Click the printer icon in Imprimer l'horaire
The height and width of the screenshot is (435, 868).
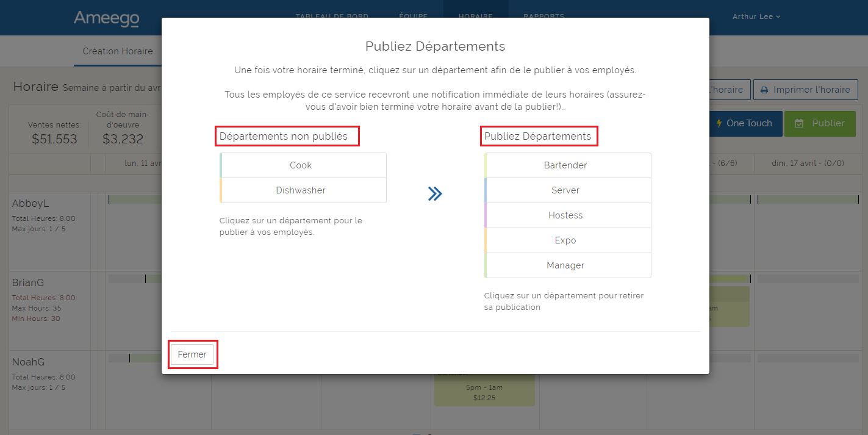(764, 90)
